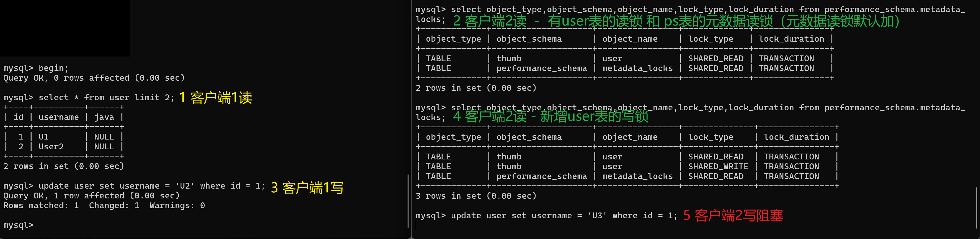
Task: Click the 'User2' username cell
Action: point(51,147)
